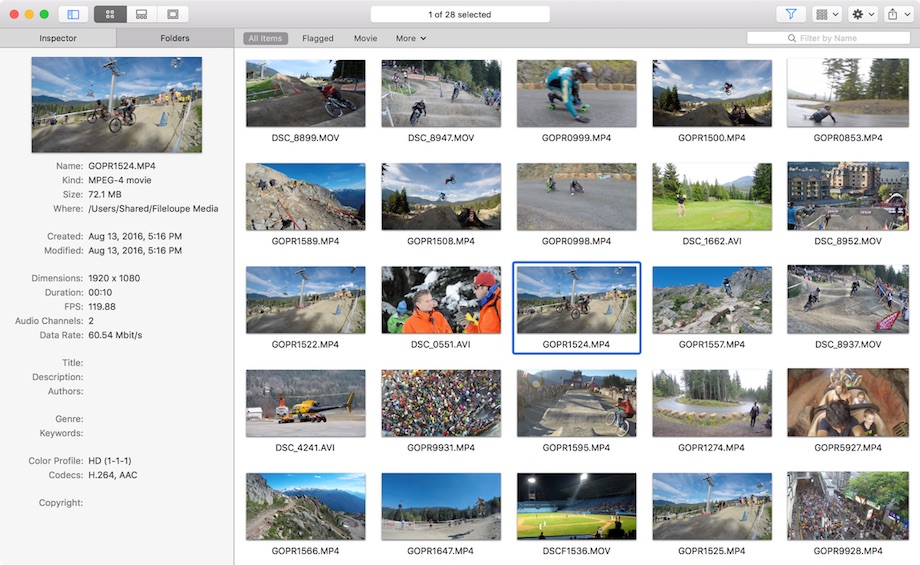Expand the More filters dropdown

[x=411, y=38]
